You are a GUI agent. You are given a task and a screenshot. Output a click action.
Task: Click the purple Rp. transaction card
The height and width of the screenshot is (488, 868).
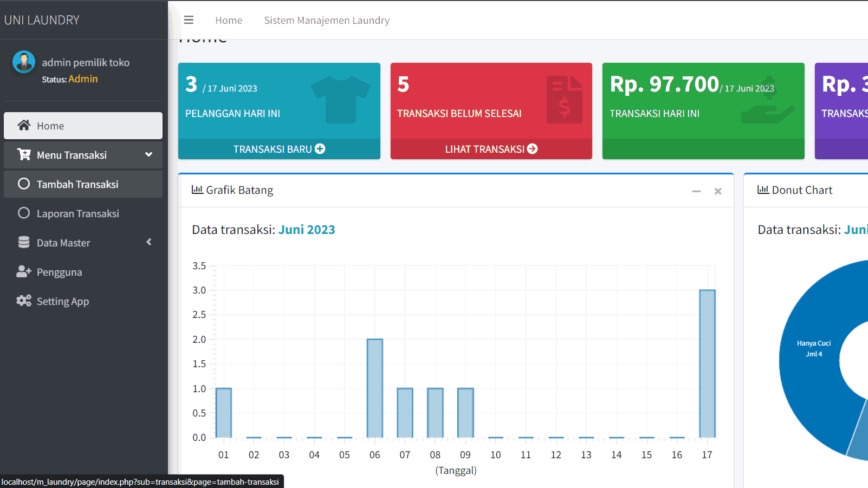841,111
